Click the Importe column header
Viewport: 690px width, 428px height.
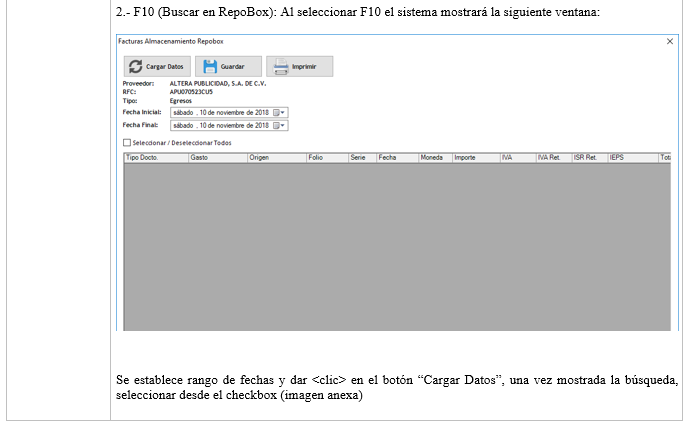point(476,157)
